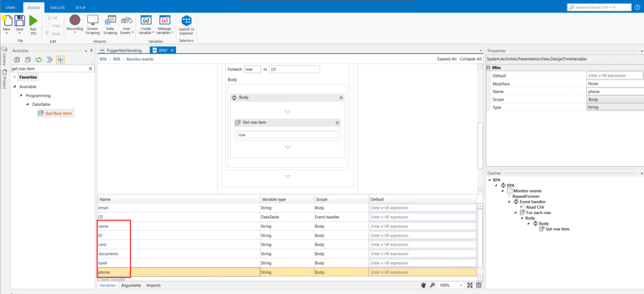Open the Manage Variables tool
This screenshot has height=294, width=644.
164,20
